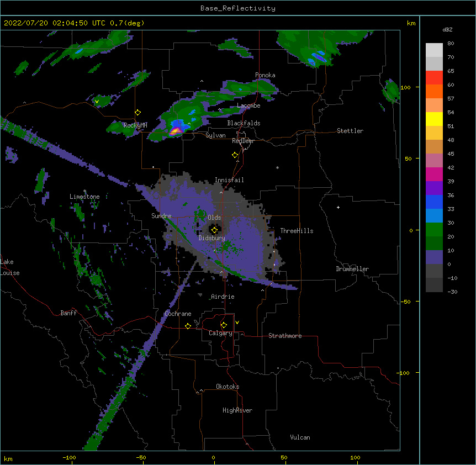Pick the green legend swatch between 30 and 20
The image size is (476, 465).
[x=434, y=230]
